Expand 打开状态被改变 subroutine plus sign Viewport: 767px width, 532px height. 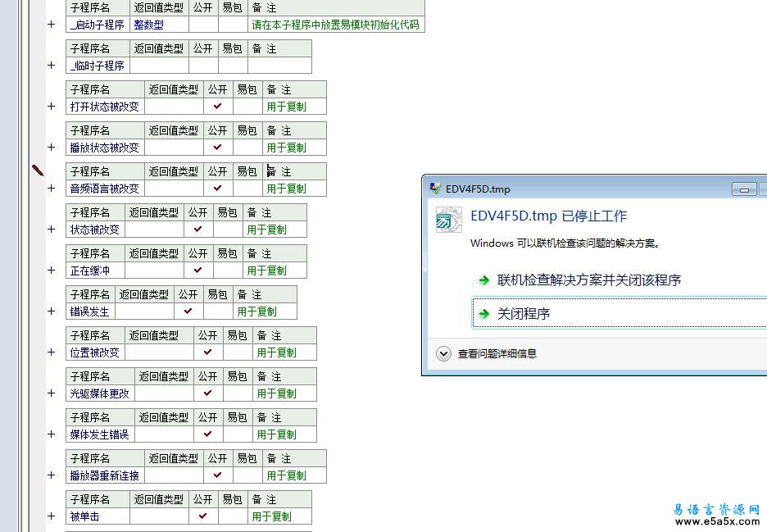tap(52, 107)
